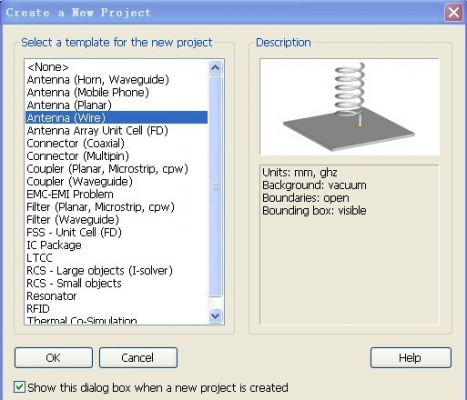Select the Resonator template
The width and height of the screenshot is (467, 400).
pyautogui.click(x=116, y=296)
